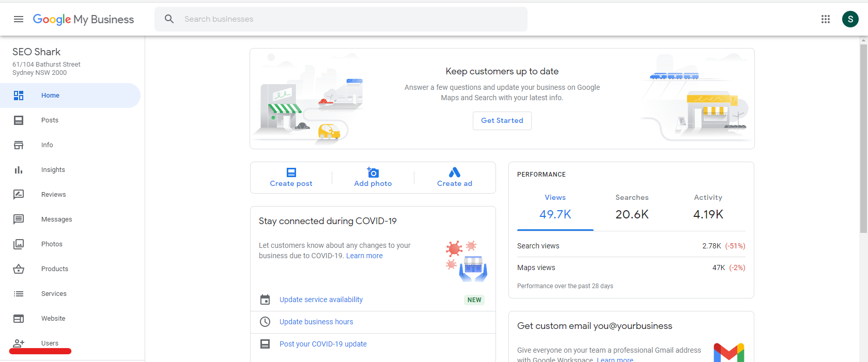Click the Photos sidebar icon
This screenshot has height=362, width=868.
click(x=19, y=244)
